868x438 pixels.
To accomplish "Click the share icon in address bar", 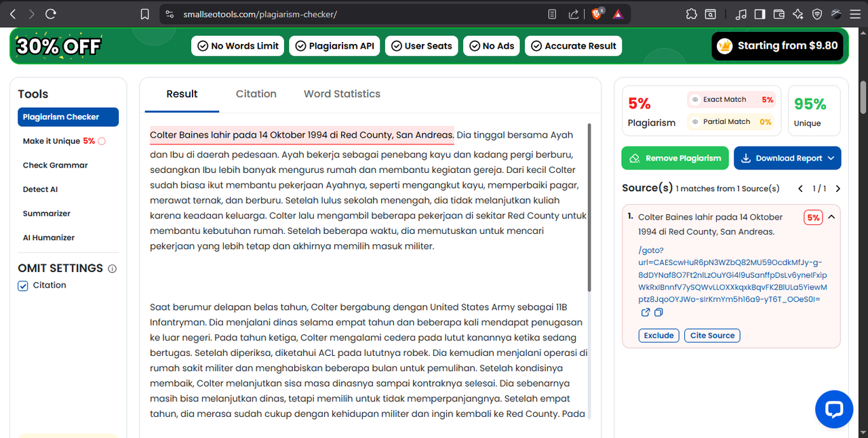I will click(x=574, y=14).
